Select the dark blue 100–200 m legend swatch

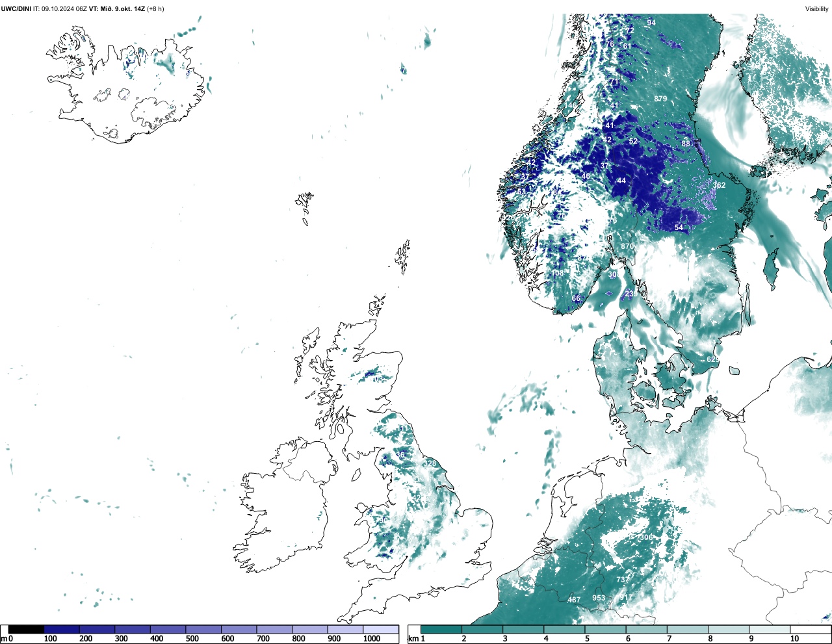coord(62,629)
